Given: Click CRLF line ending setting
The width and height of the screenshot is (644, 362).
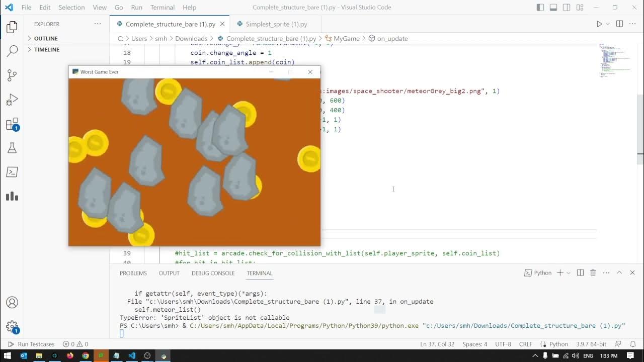Looking at the screenshot, I should point(526,344).
